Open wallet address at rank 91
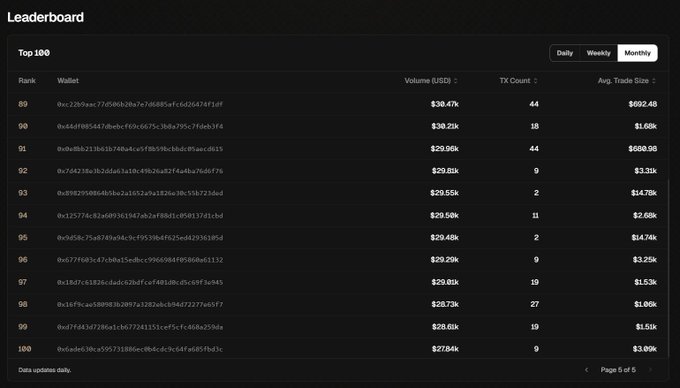This screenshot has width=680, height=388. click(140, 149)
